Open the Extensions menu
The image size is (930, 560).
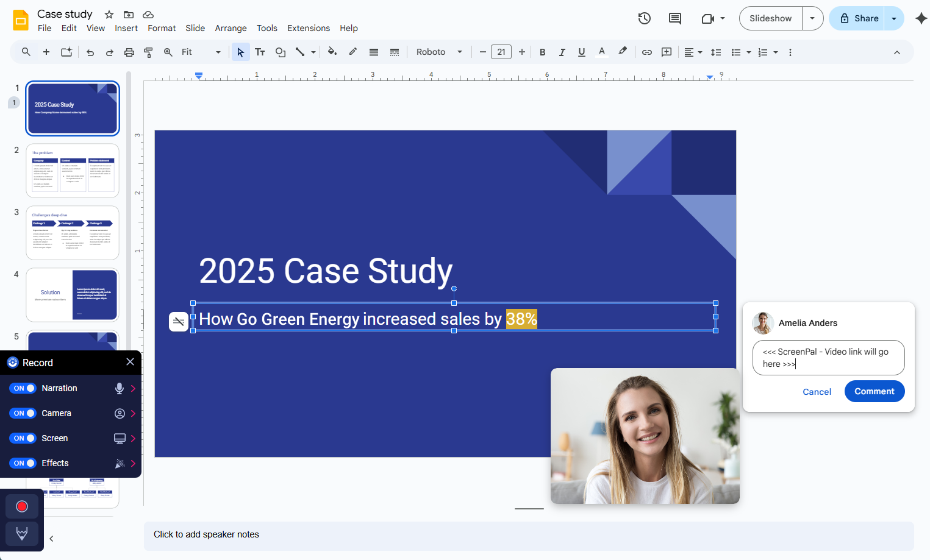click(309, 28)
